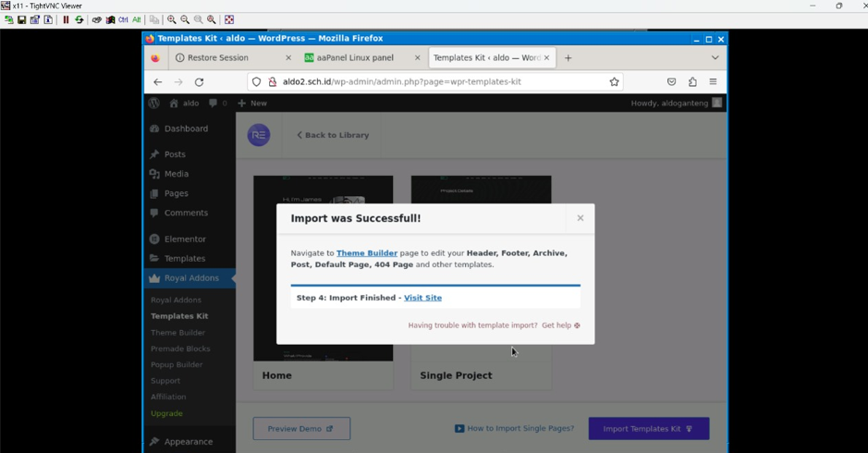
Task: Click Royal Addons top menu item
Action: [x=189, y=278]
